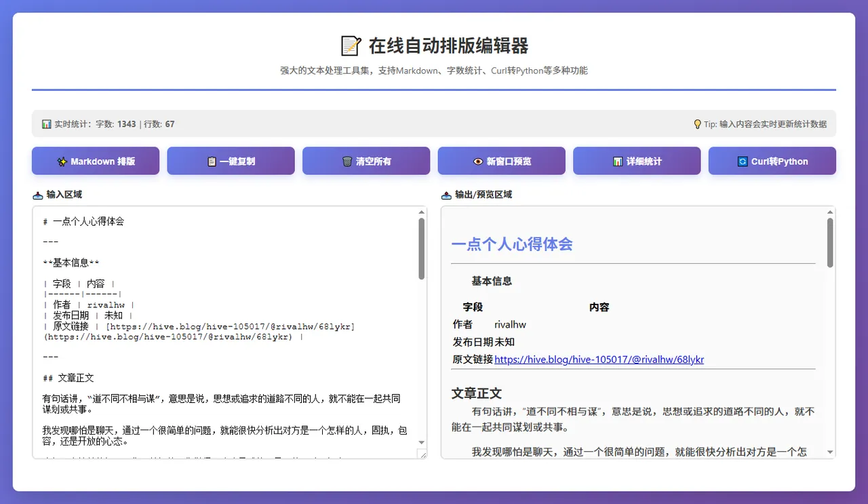Click the '| 作者 | rivalhw |' input line
The height and width of the screenshot is (504, 868).
(x=88, y=305)
